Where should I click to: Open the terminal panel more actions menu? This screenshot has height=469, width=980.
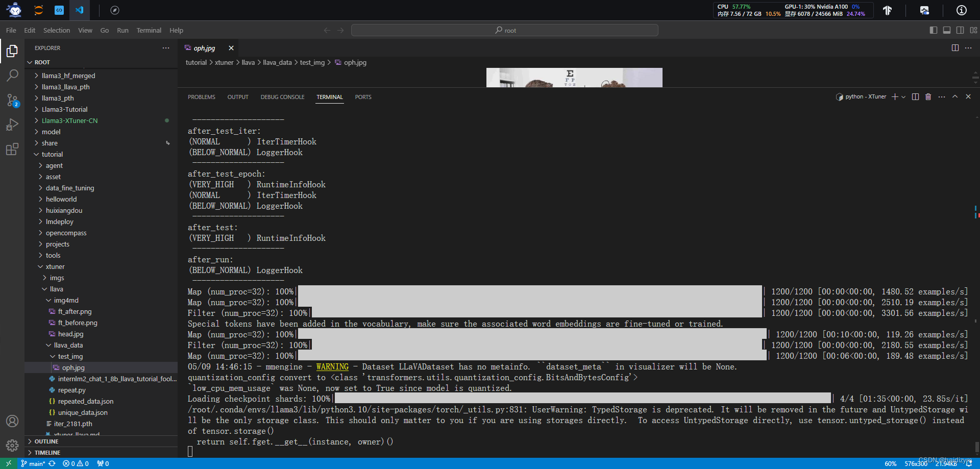pyautogui.click(x=941, y=96)
